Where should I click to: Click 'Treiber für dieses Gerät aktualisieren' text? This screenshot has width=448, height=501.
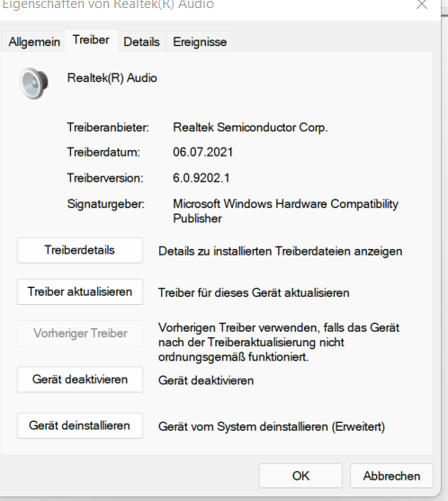pyautogui.click(x=254, y=292)
